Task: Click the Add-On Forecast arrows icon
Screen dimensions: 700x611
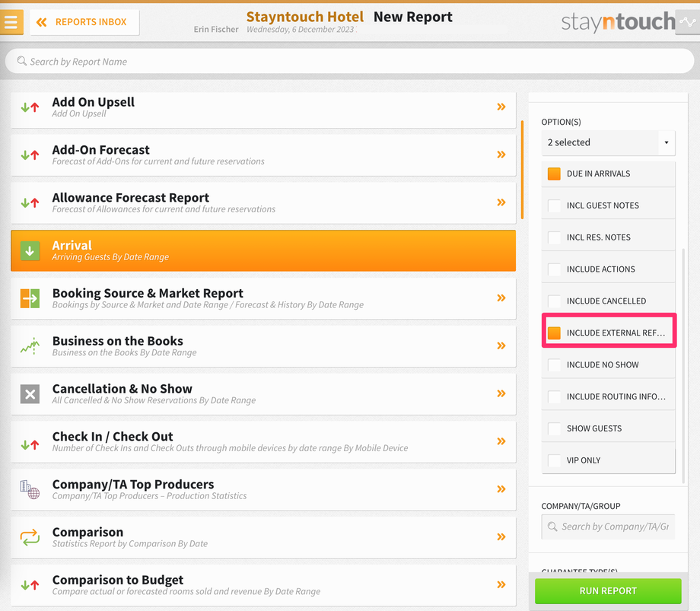Action: click(x=30, y=155)
